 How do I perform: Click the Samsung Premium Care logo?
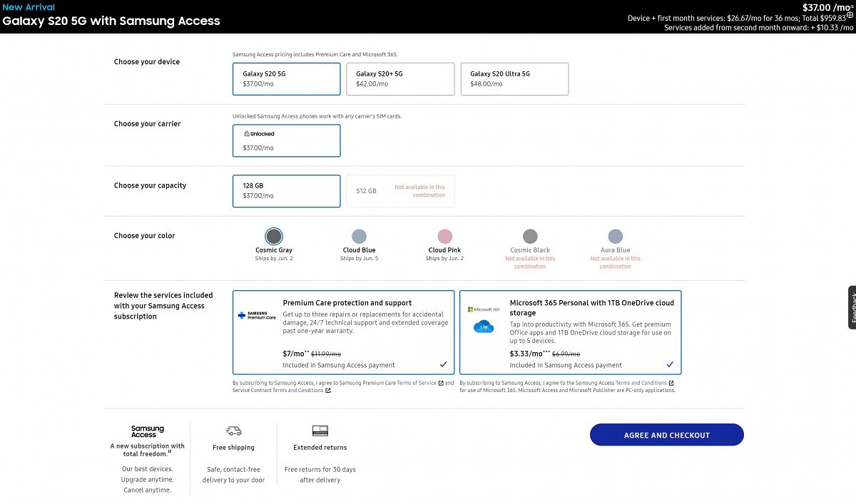(257, 315)
